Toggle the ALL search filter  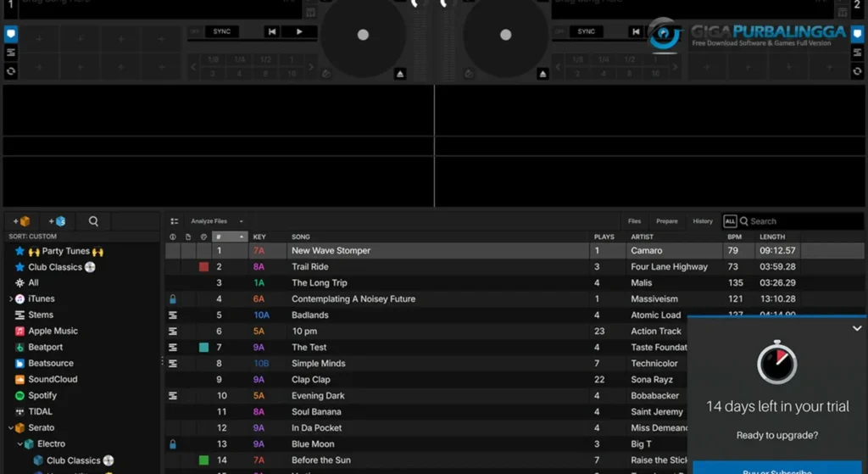730,221
